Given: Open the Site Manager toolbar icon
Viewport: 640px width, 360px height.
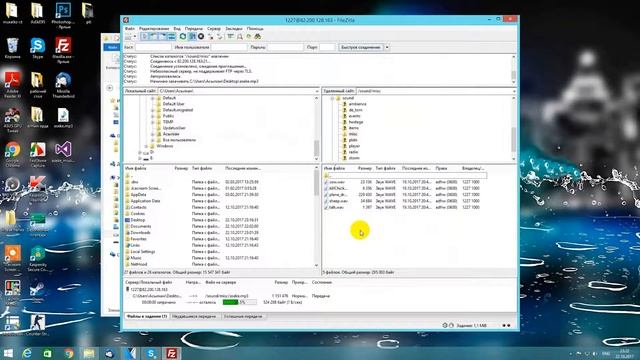Looking at the screenshot, I should coord(128,37).
